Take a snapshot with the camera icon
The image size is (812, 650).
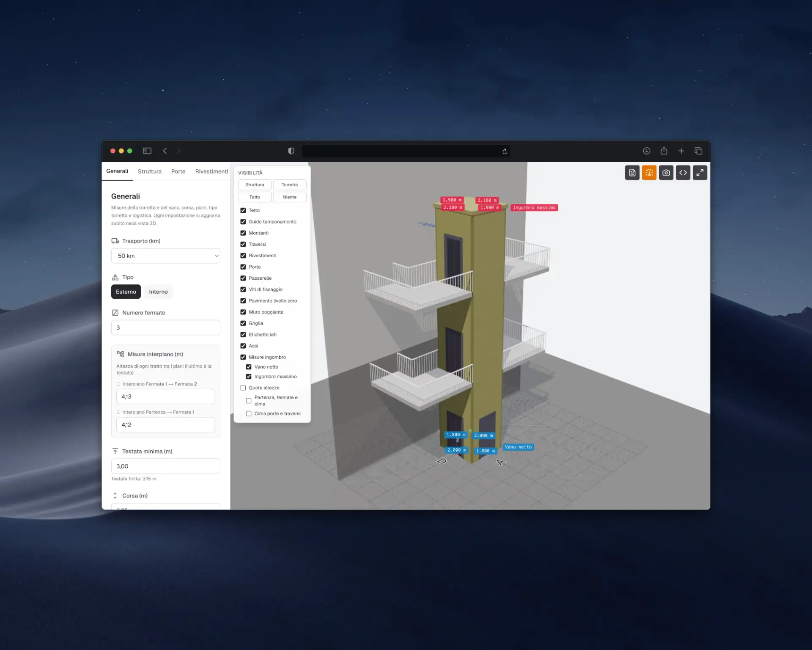pos(666,173)
